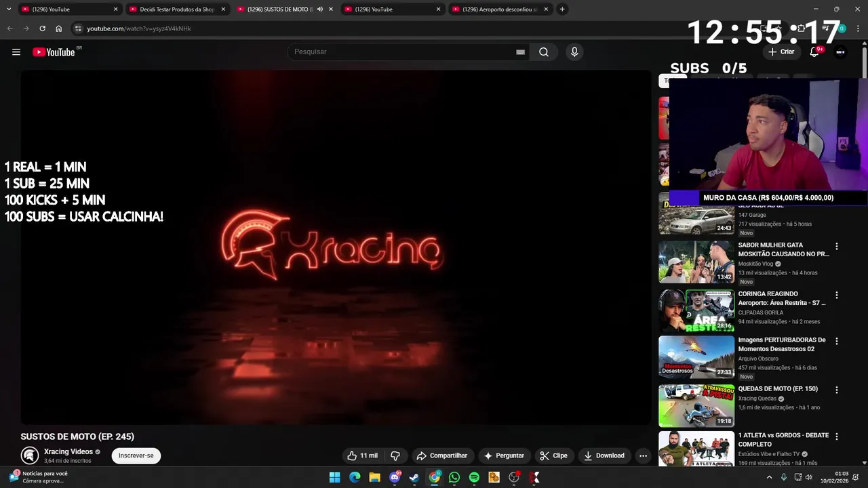Open the YouTube account avatar menu
Image resolution: width=868 pixels, height=488 pixels.
point(840,52)
